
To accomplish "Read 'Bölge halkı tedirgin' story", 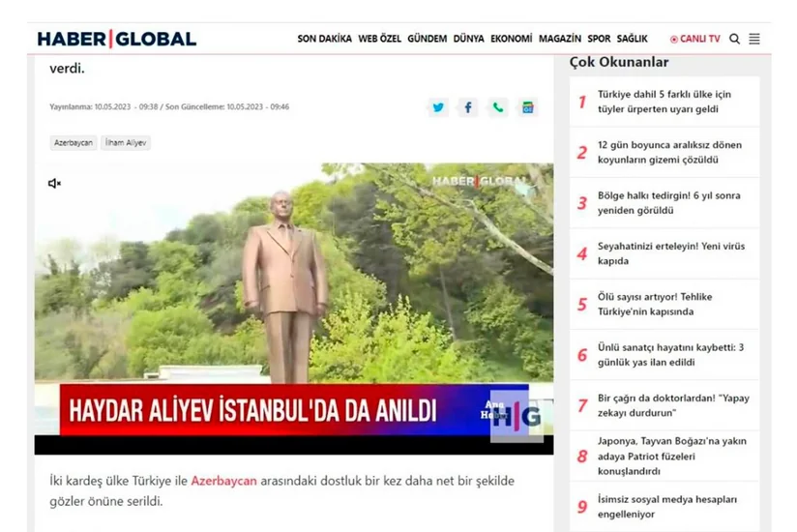I will [x=664, y=203].
